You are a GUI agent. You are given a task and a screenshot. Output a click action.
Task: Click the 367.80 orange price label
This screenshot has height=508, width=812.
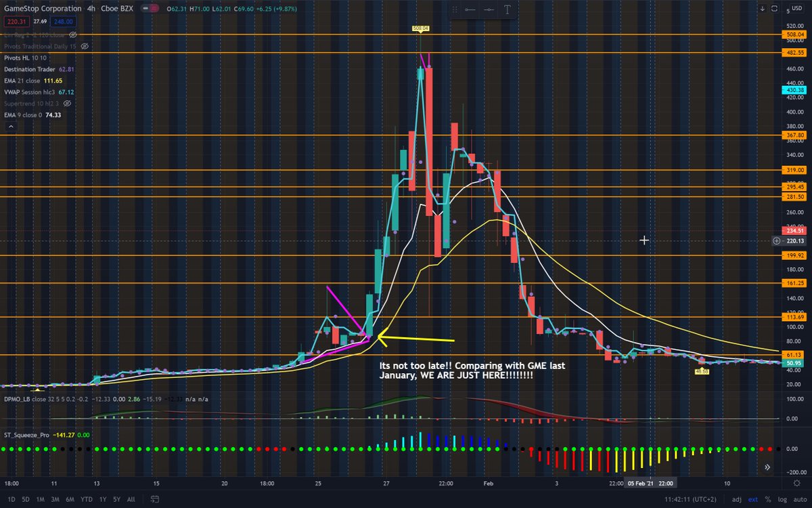click(x=794, y=135)
